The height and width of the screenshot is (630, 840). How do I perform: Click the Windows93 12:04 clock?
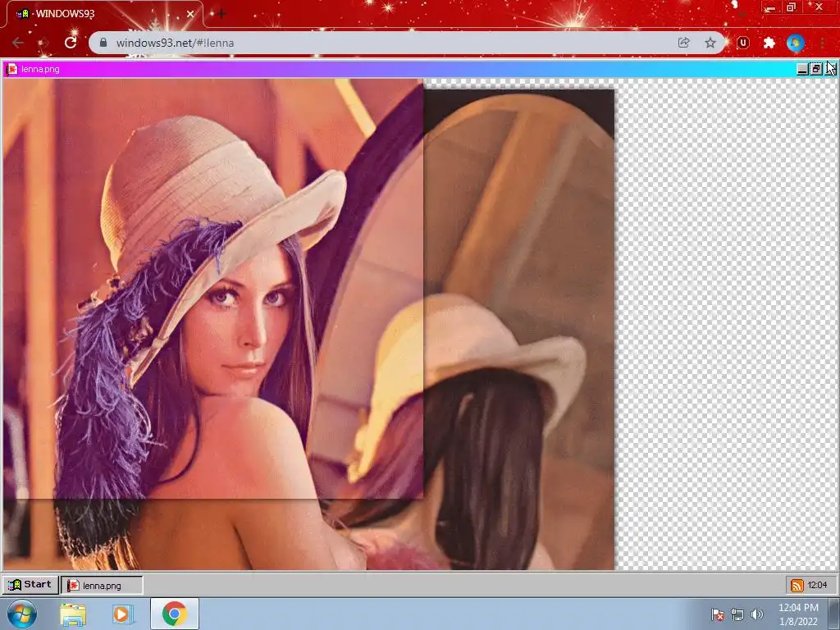click(x=817, y=585)
